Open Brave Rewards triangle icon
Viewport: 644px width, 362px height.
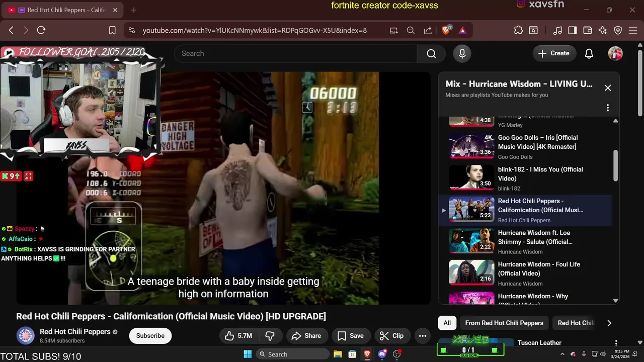[x=462, y=30]
